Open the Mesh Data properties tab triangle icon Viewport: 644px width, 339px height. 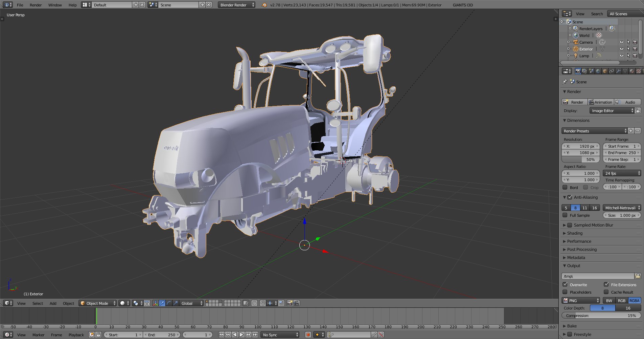coord(625,71)
